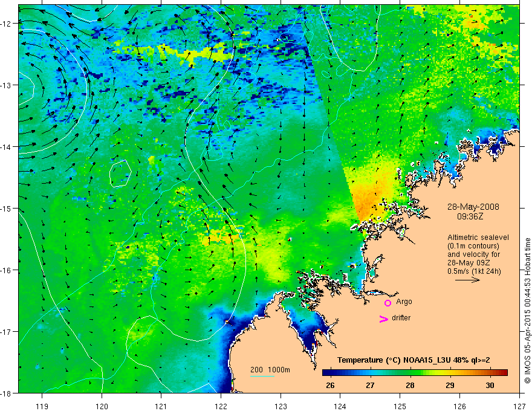This screenshot has height=411, width=532.
Task: Click the longitude axis label '125'
Action: 400,406
